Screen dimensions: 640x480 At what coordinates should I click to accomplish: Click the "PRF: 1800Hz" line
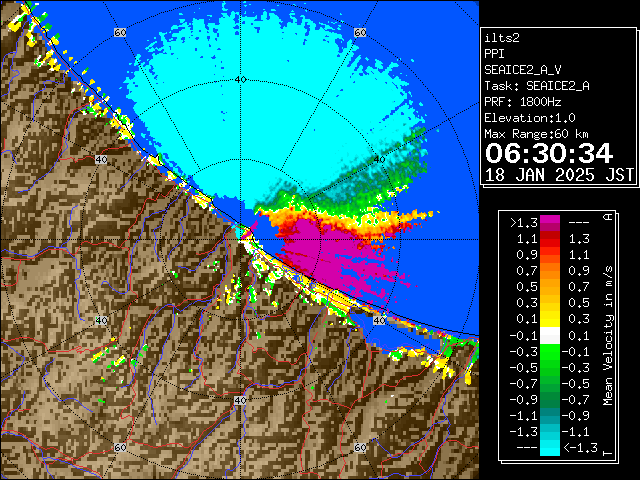pos(522,102)
